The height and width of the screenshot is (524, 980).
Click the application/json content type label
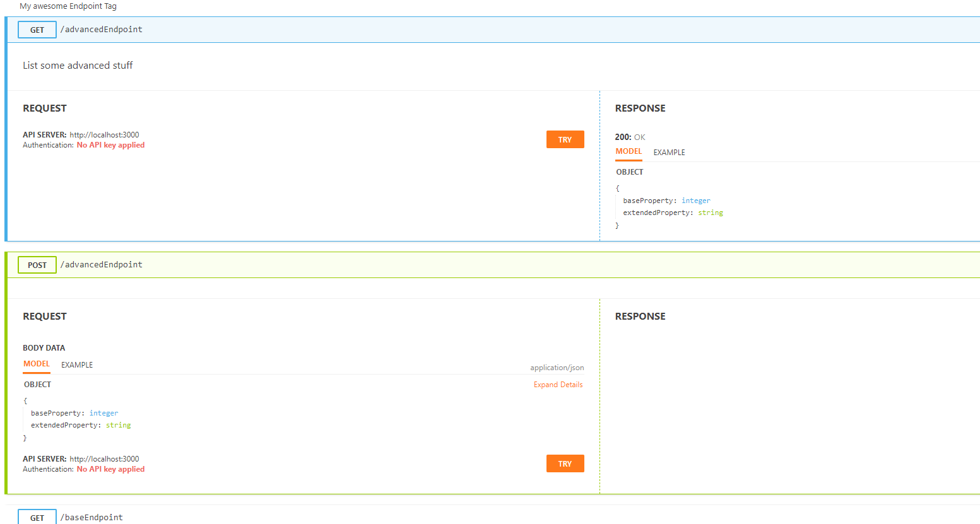557,367
